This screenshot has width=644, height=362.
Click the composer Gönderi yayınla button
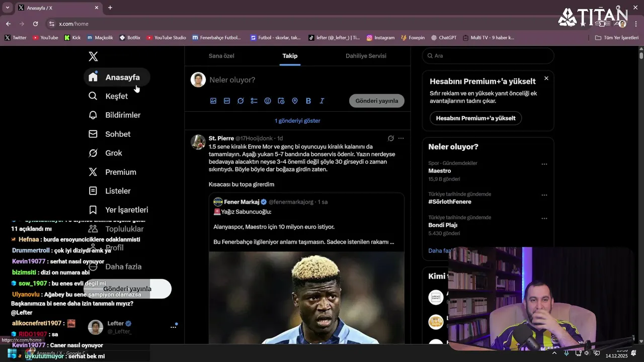pyautogui.click(x=377, y=101)
